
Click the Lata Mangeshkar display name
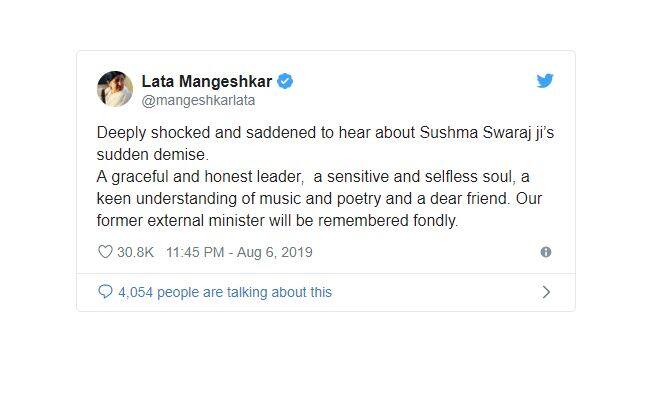205,82
